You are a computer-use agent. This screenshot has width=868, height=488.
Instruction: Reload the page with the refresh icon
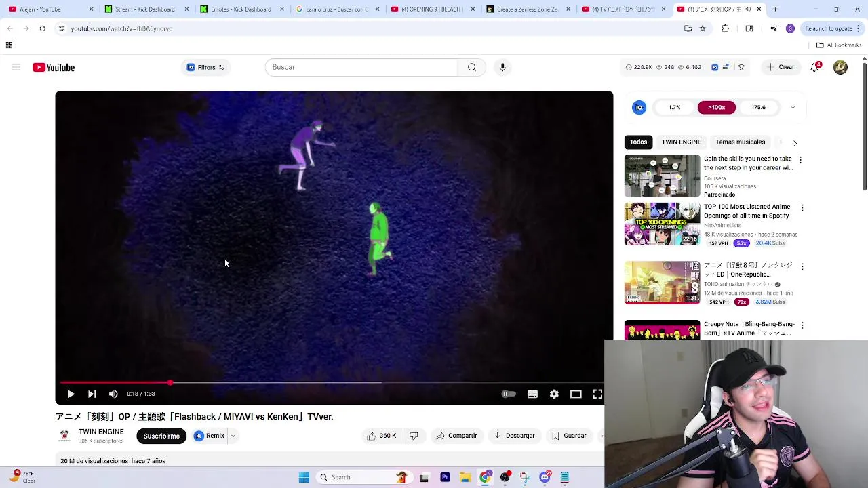(42, 28)
